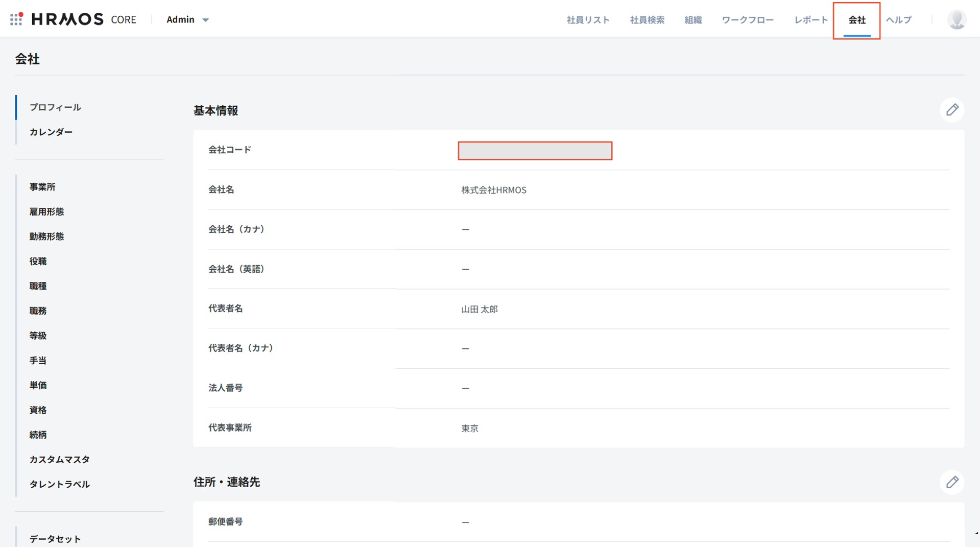Select the 会社 tab
Viewport: 980px width, 547px height.
click(856, 20)
